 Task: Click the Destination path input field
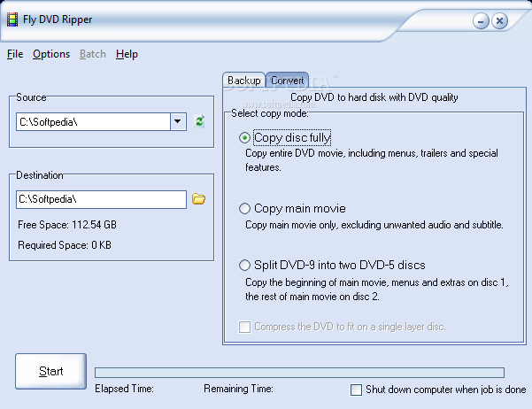point(101,199)
